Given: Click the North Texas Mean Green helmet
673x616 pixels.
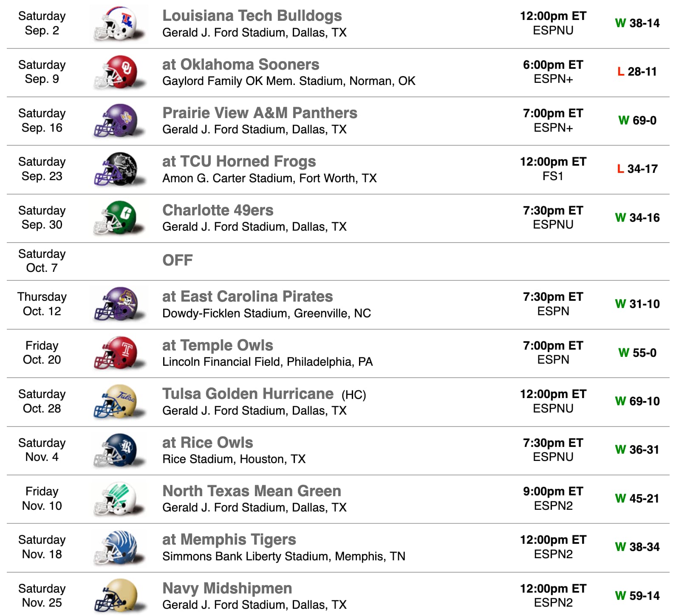Looking at the screenshot, I should coord(119,498).
